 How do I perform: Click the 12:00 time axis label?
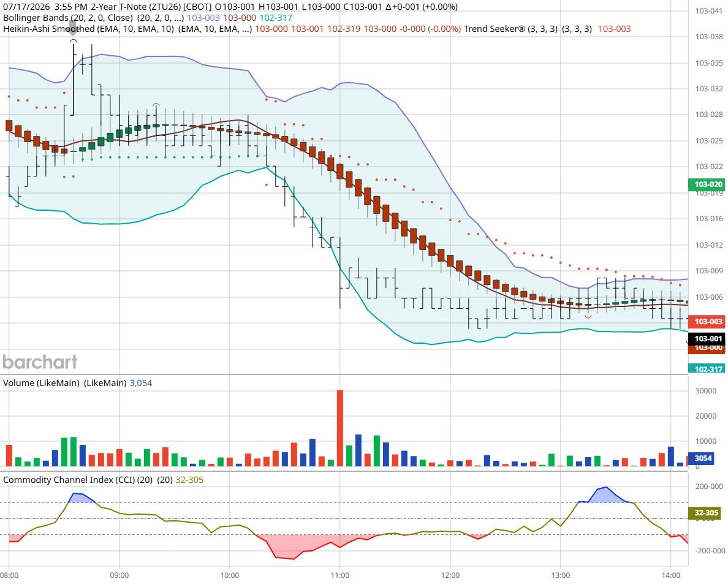click(450, 575)
